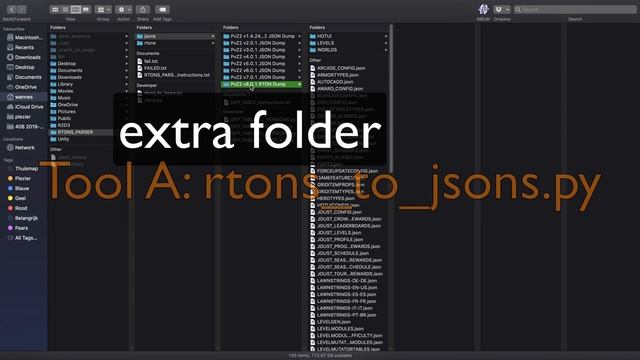Open the Action gear dropdown
The image size is (640, 360).
[124, 9]
